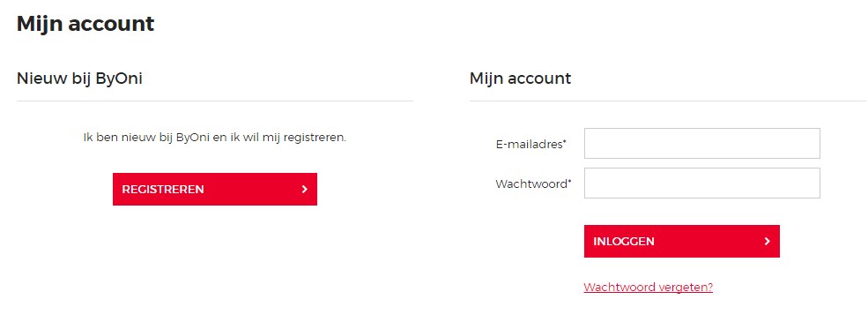
Task: Click the required asterisk beside Wachtwoord
Action: (569, 181)
